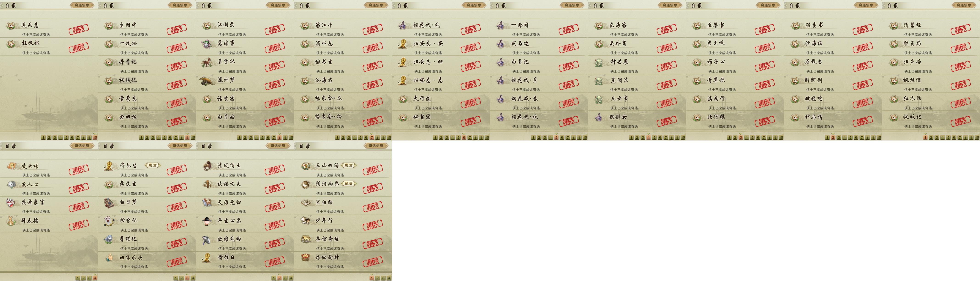Screen dimensions: 980x281
Task: Open 奇遇信息 in the 凌云梯 panel
Action: pyautogui.click(x=82, y=146)
